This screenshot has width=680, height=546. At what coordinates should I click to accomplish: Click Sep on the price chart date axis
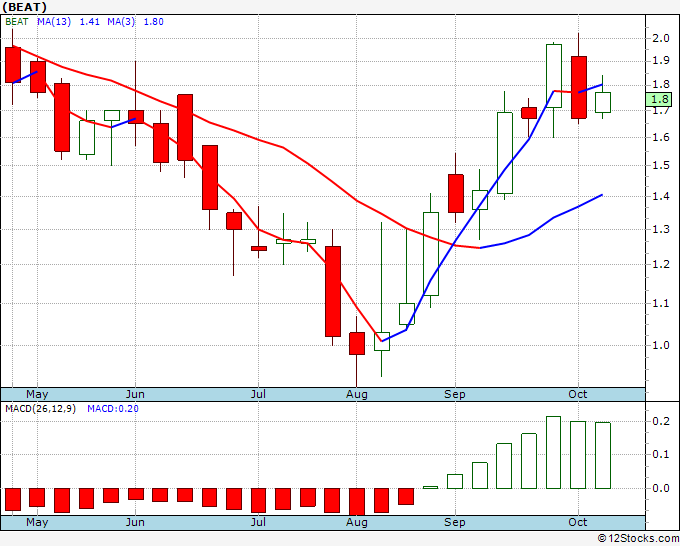click(x=455, y=394)
